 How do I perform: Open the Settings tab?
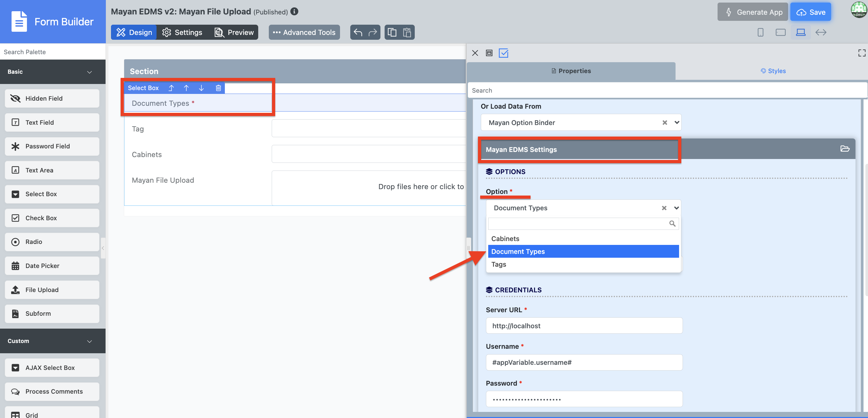[x=182, y=32]
